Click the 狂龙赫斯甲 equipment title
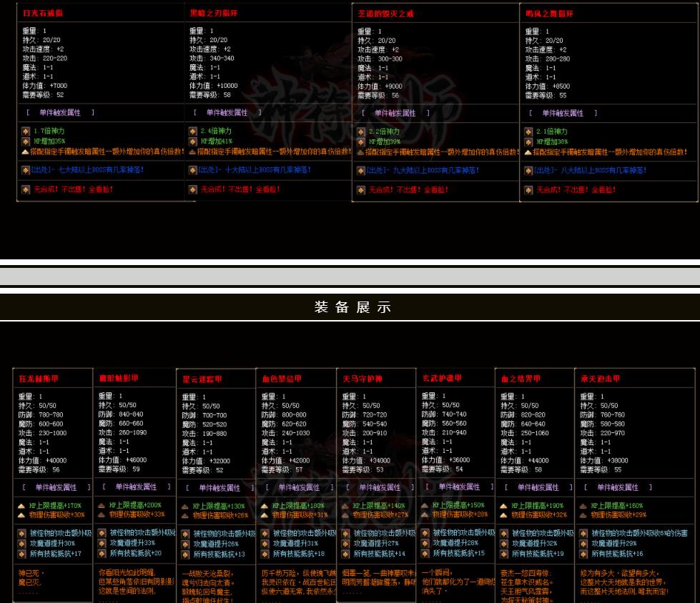Image resolution: width=700 pixels, height=603 pixels. (37, 378)
